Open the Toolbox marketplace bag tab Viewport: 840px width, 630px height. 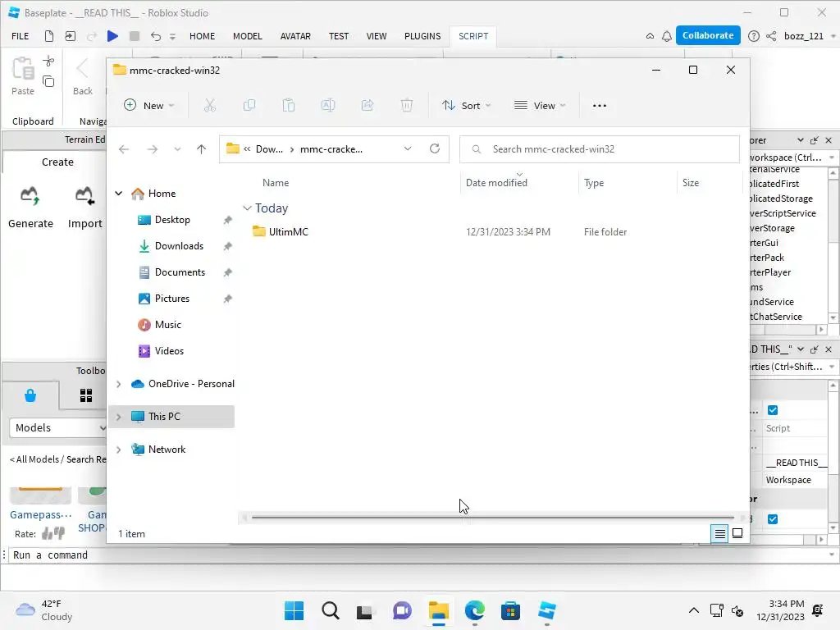30,395
